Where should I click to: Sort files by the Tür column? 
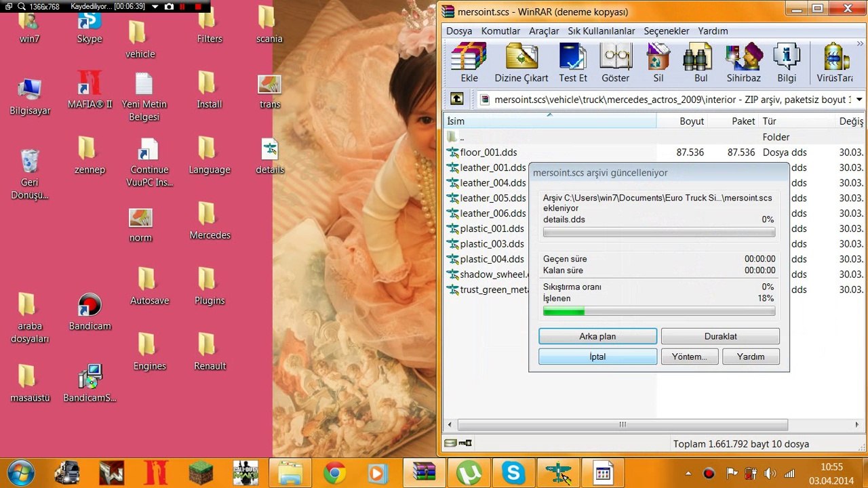point(797,121)
